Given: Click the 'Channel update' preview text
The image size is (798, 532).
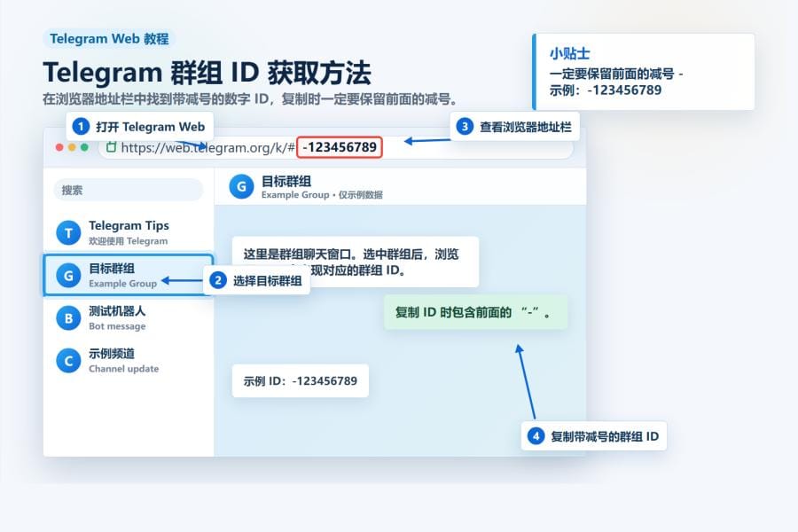Looking at the screenshot, I should pos(123,369).
